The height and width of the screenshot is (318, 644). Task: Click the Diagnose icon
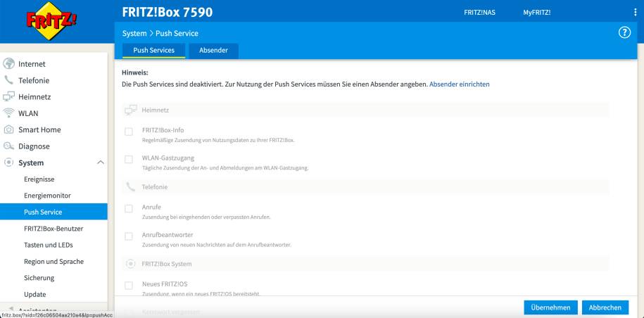pos(8,146)
